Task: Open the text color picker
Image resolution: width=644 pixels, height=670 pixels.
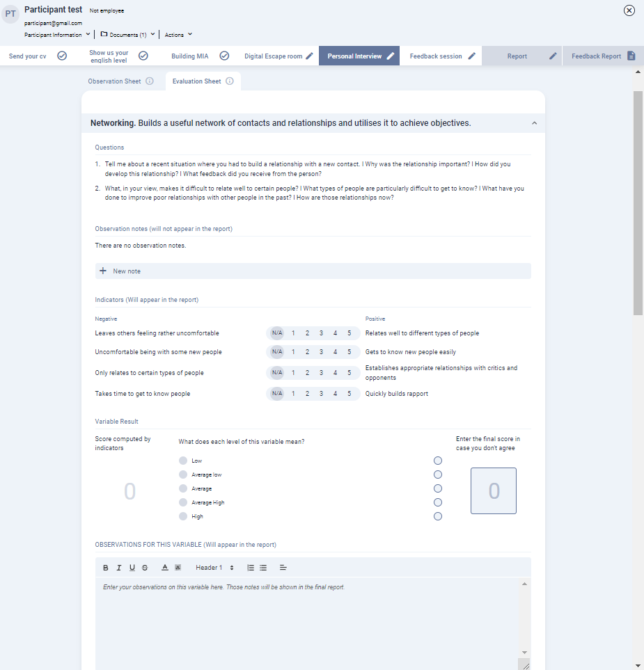Action: coord(165,568)
